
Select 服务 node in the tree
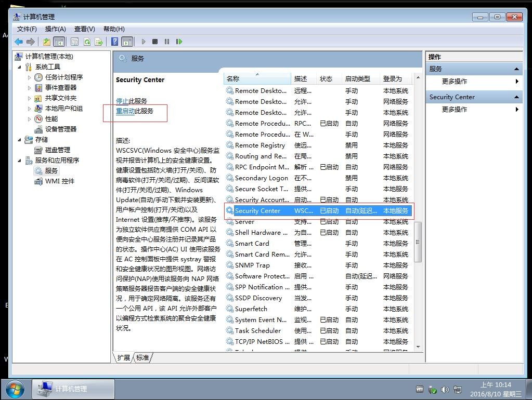tap(51, 170)
